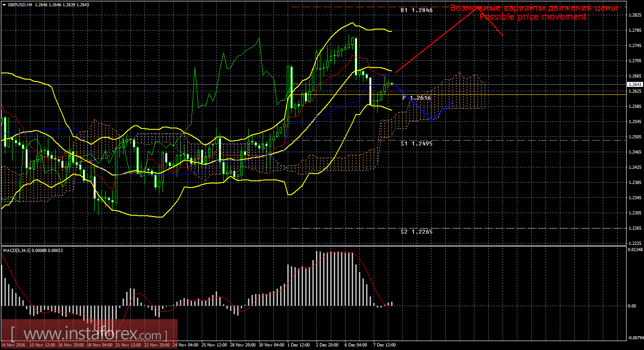Click the P 1.2616 pivot point label
Viewport: 644px width, 350px height.
(x=417, y=98)
